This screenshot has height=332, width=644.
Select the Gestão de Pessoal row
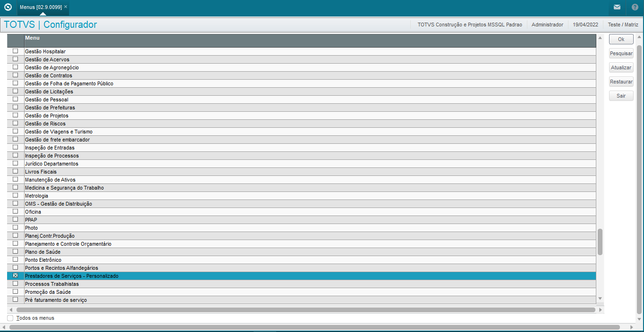[301, 100]
